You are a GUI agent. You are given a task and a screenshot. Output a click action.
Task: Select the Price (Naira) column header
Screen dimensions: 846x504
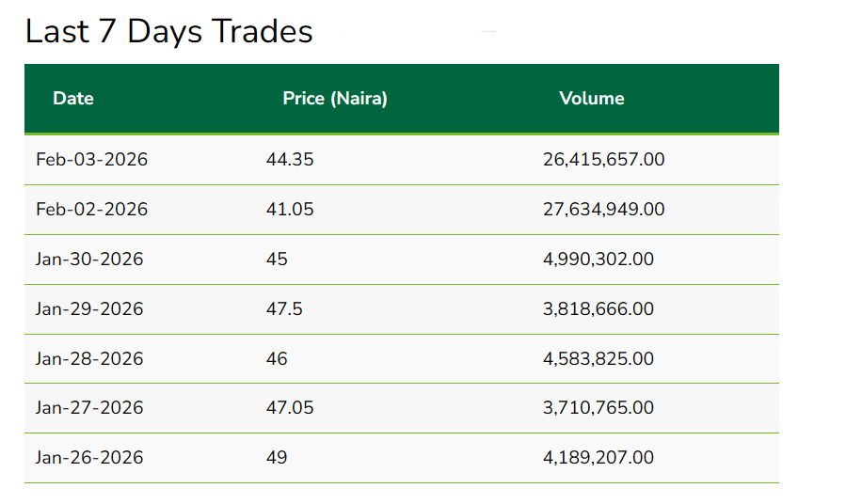[335, 99]
